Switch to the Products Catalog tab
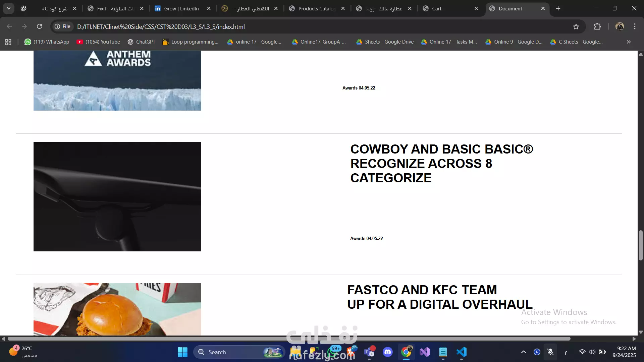 coord(316,8)
